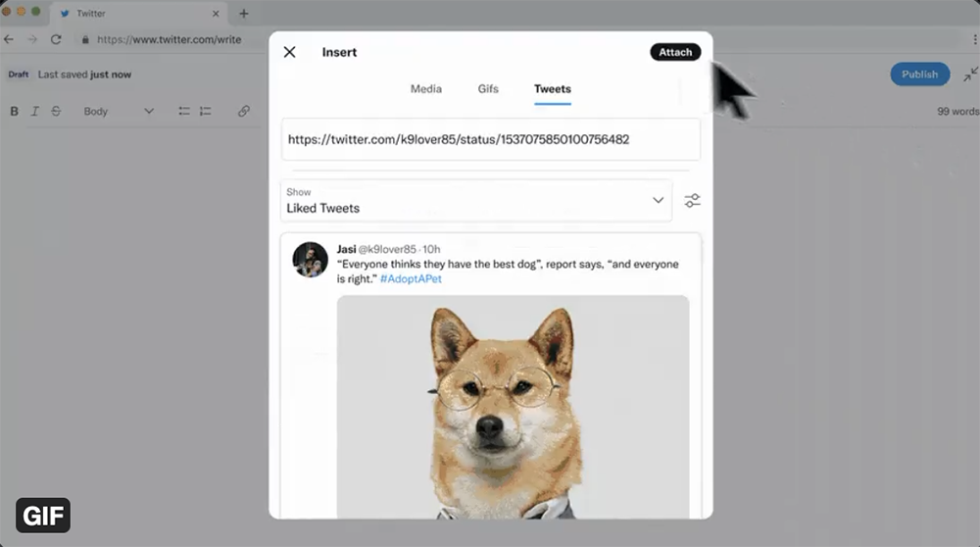This screenshot has width=980, height=547.
Task: Click the browser back arrow
Action: (x=9, y=39)
